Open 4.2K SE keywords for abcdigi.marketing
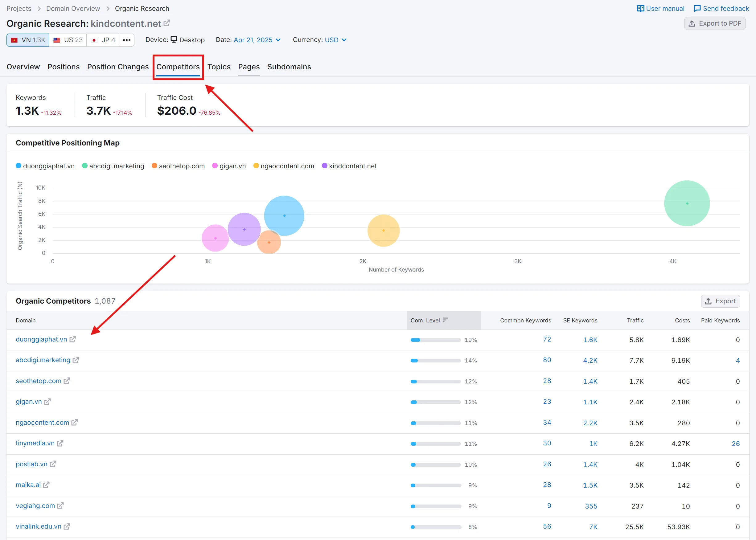Viewport: 756px width, 540px height. point(590,360)
